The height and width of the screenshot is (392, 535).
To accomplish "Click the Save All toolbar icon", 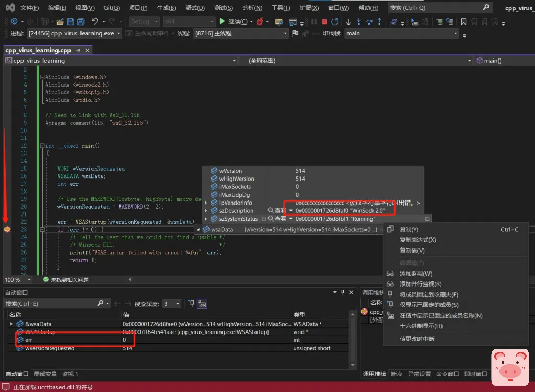I will (81, 21).
